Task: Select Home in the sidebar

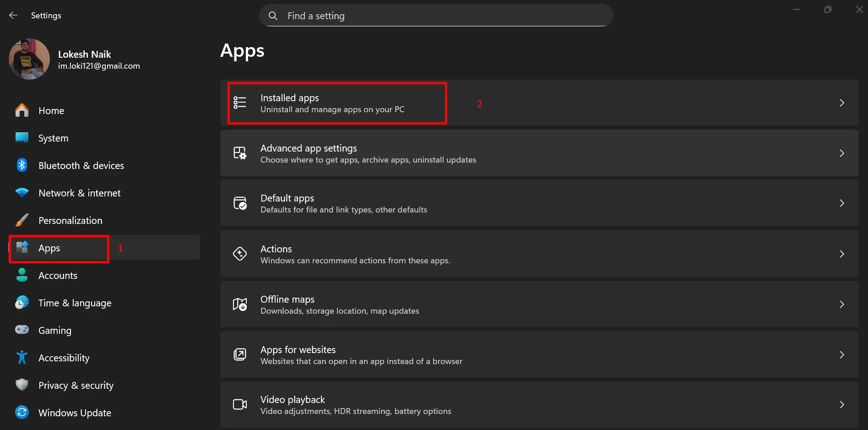Action: [x=51, y=110]
